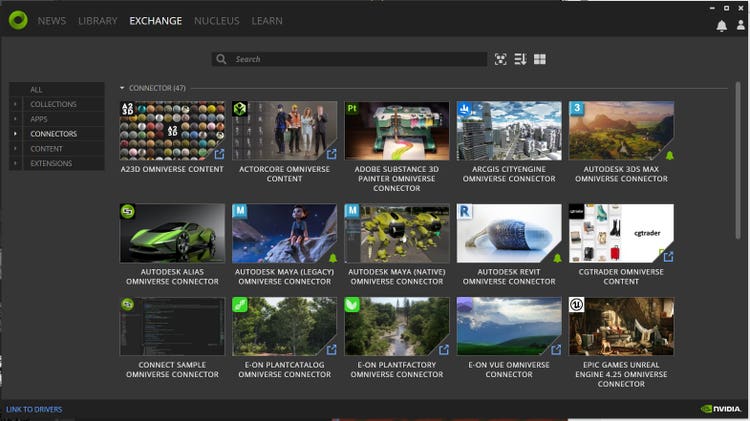Image resolution: width=750 pixels, height=421 pixels.
Task: Click 'ACTORCORE OMNIVERSE CONTENT' title
Action: pos(285,174)
